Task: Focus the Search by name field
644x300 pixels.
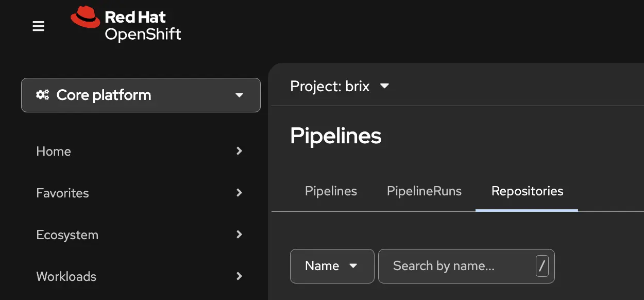Action: tap(466, 266)
